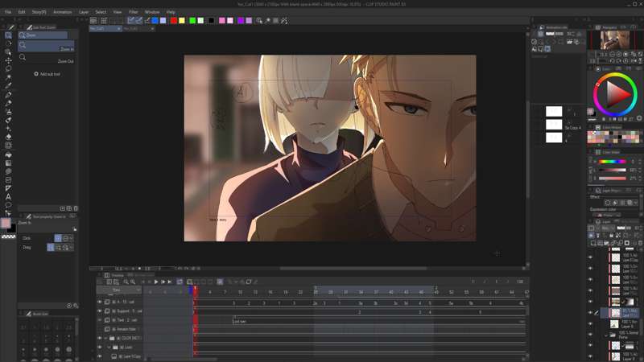Viewport: 644px width, 362px height.
Task: Select the Text tool (letter A)
Action: (8, 196)
